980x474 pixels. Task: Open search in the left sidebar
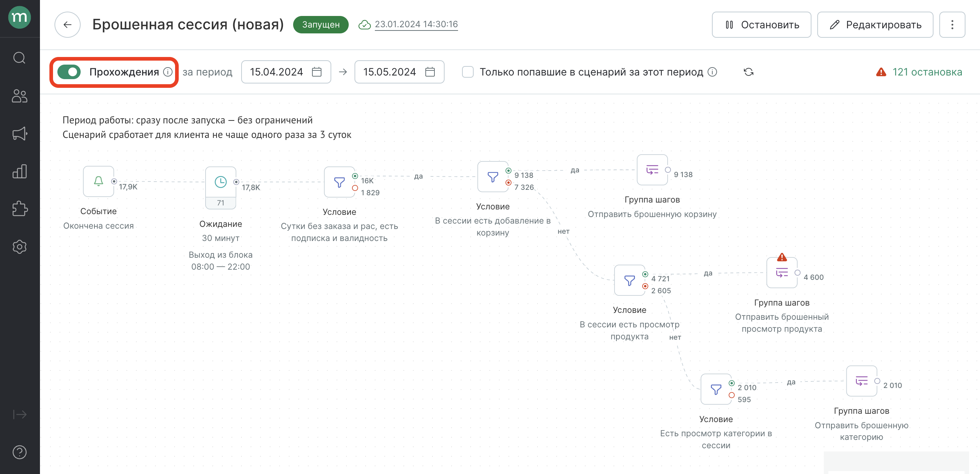pos(19,58)
